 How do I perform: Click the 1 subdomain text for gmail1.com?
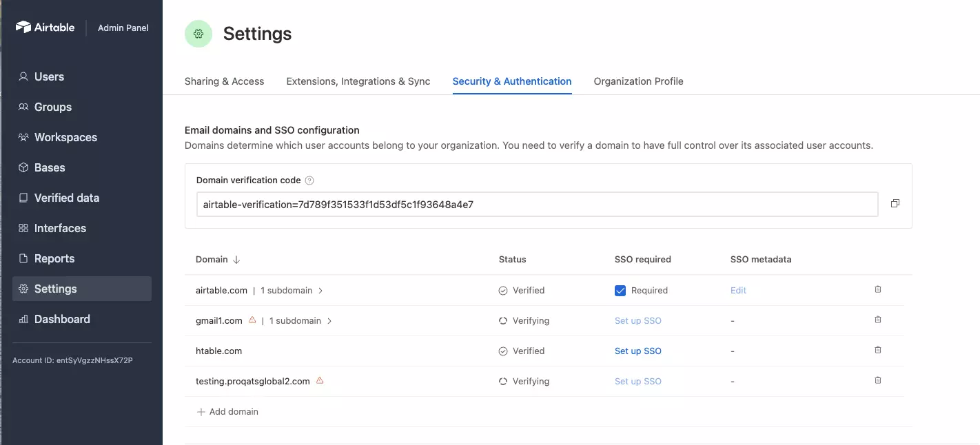pyautogui.click(x=295, y=321)
